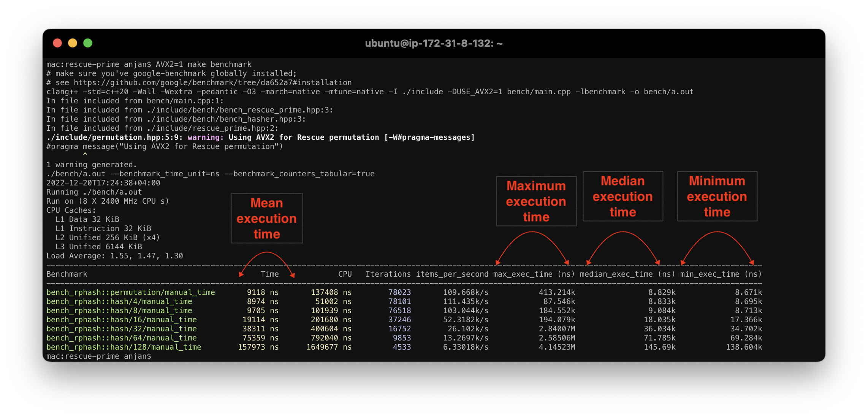Click 'CPU Caches:' line

71,210
